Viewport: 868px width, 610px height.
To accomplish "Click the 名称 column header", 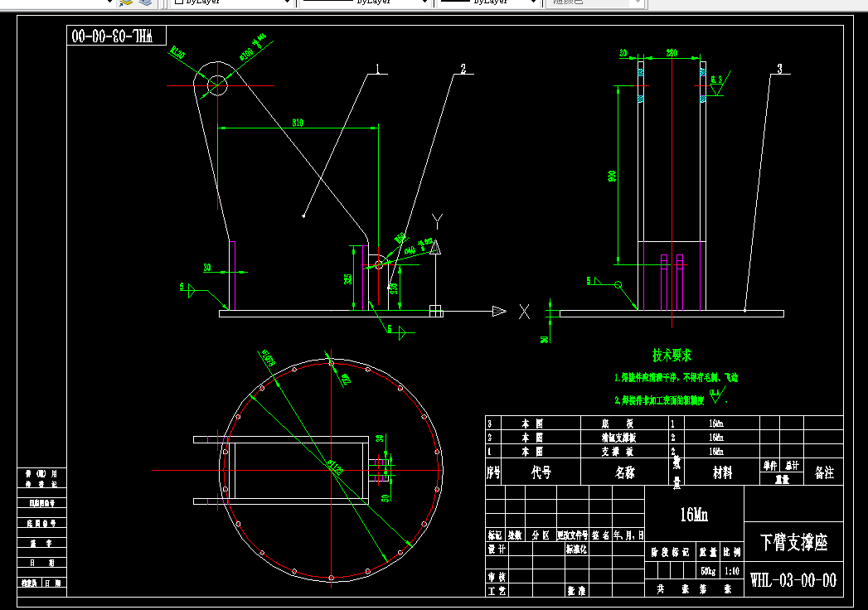I will point(625,472).
